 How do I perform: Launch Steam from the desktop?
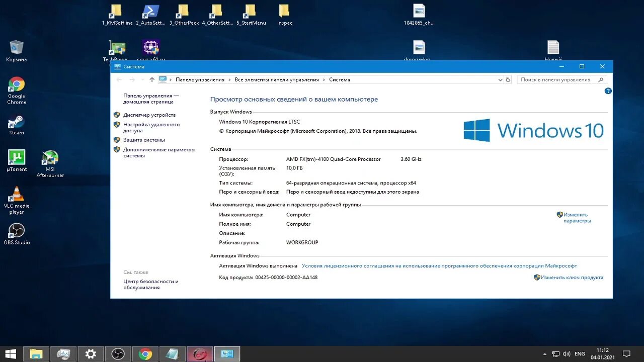pyautogui.click(x=17, y=125)
